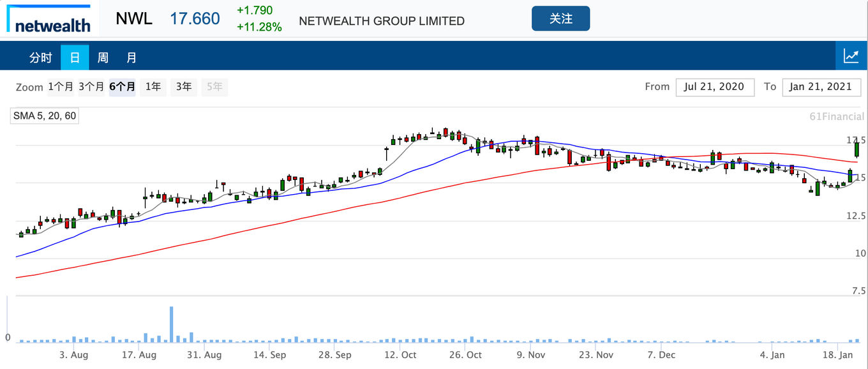This screenshot has width=868, height=369.
Task: Set zoom range to 1个月
Action: 61,87
